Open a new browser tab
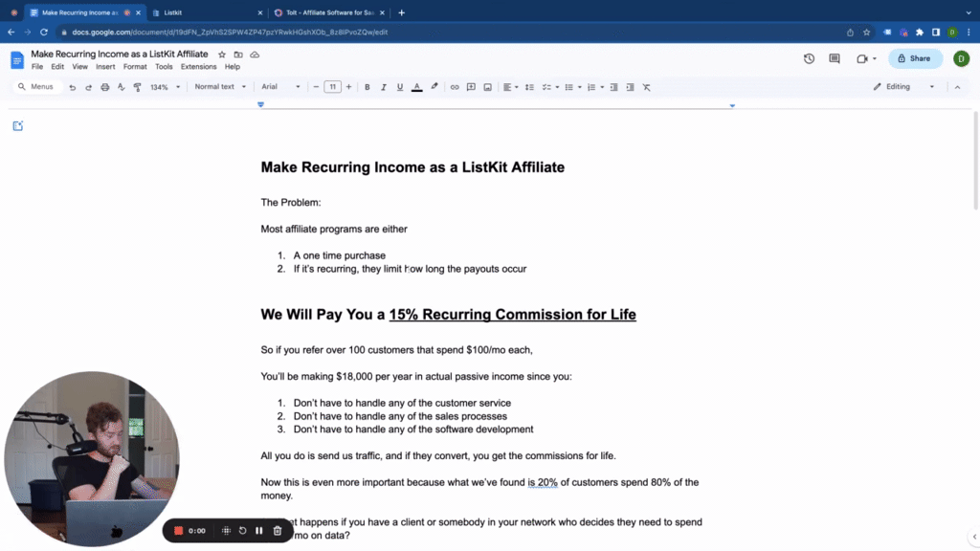Viewport: 980px width, 551px height. pos(401,12)
